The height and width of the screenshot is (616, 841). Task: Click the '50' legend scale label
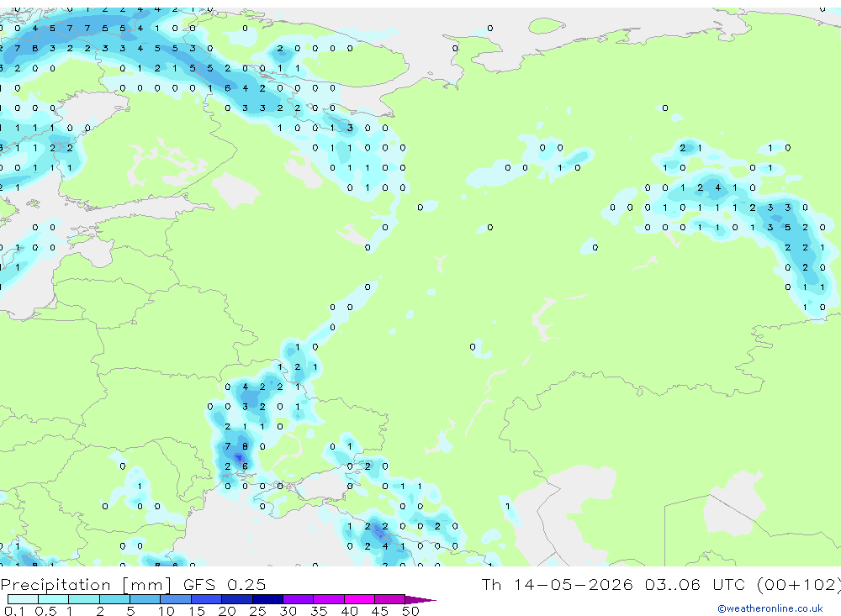coord(410,611)
